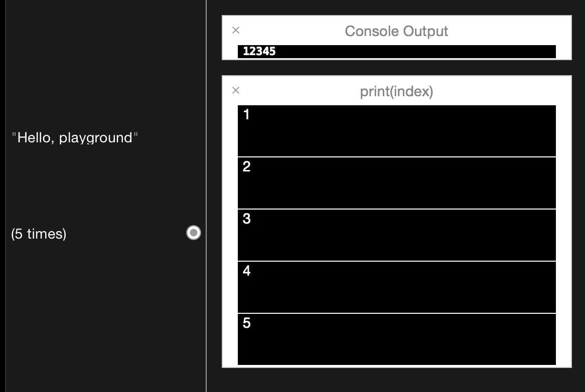585x392 pixels.
Task: Click the (5 times) result text
Action: 39,234
